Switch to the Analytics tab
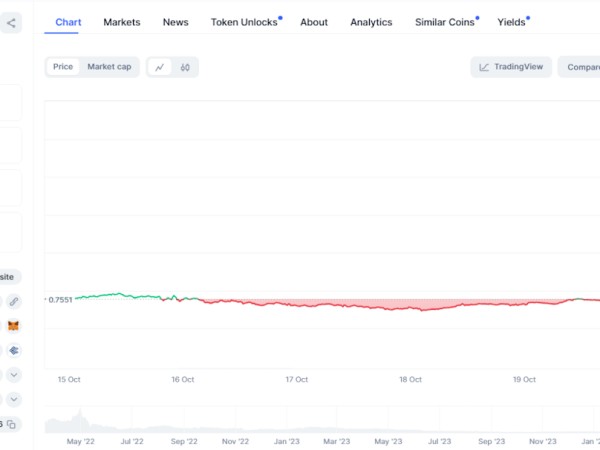This screenshot has width=600, height=450. (371, 22)
